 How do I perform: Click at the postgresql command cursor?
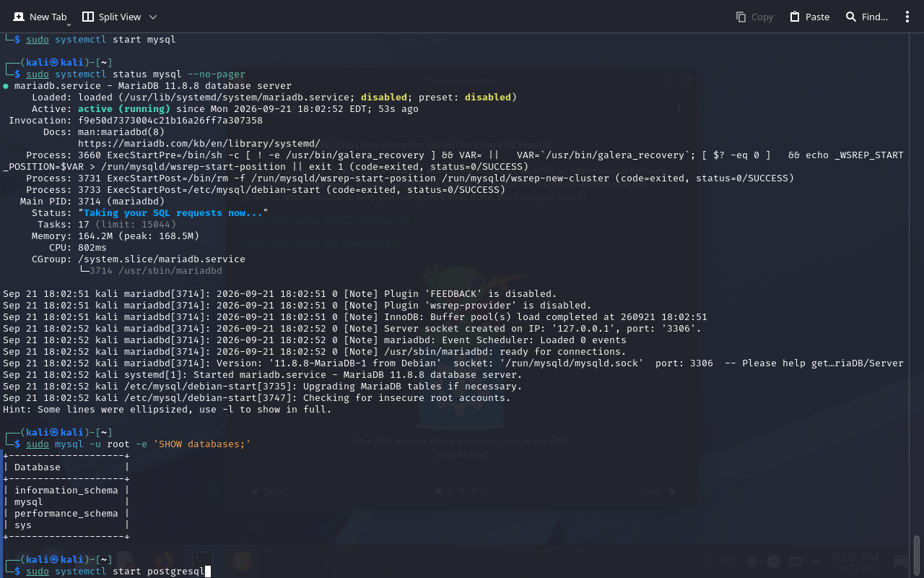[208, 571]
